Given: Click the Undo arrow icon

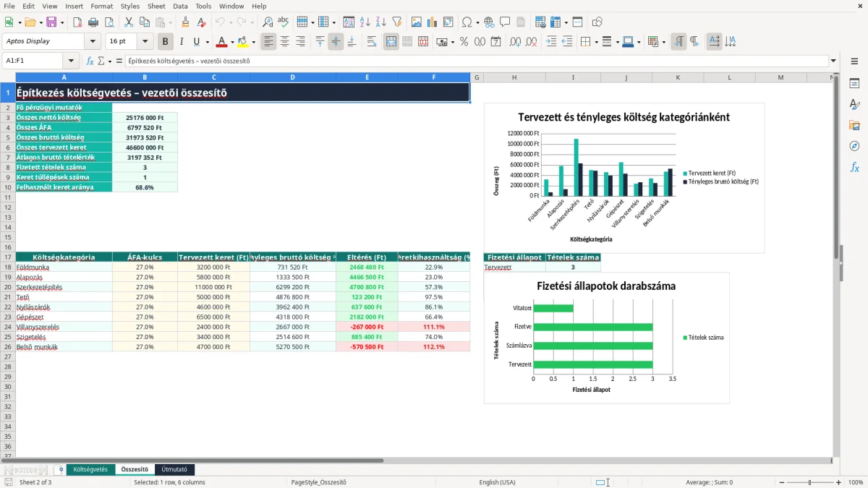Looking at the screenshot, I should (x=220, y=22).
